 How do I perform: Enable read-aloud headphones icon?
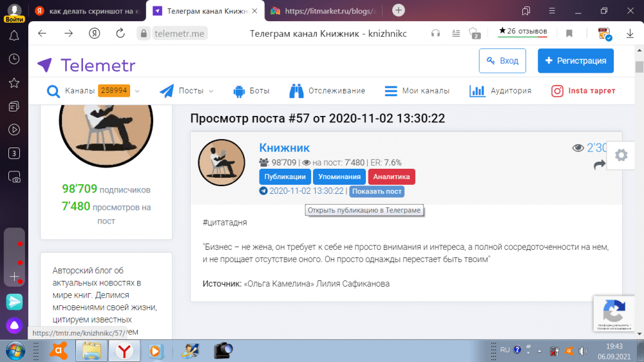[x=435, y=33]
